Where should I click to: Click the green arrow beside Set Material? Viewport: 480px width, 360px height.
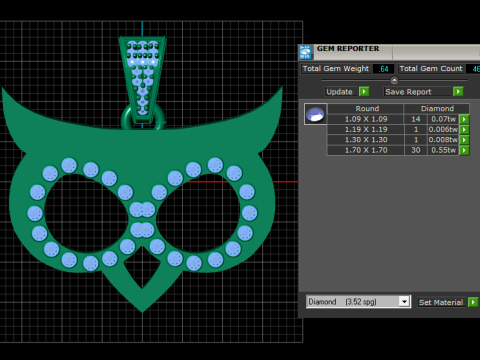click(x=473, y=302)
